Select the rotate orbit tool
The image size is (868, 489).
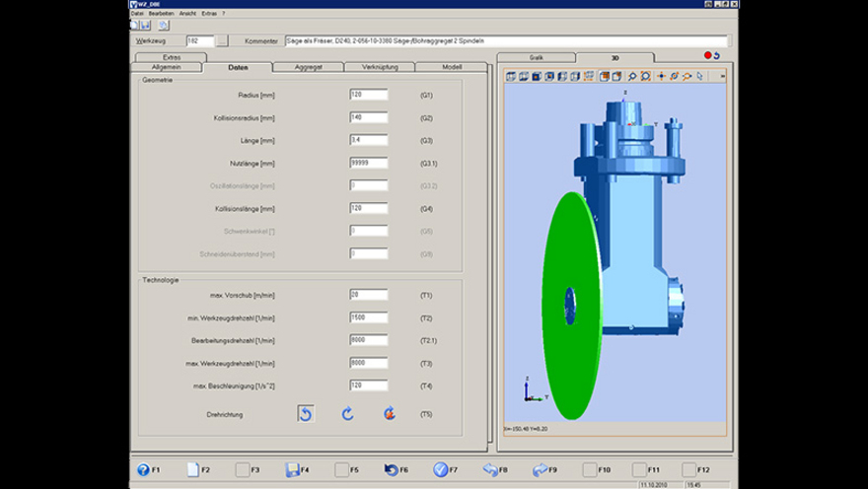pos(674,76)
